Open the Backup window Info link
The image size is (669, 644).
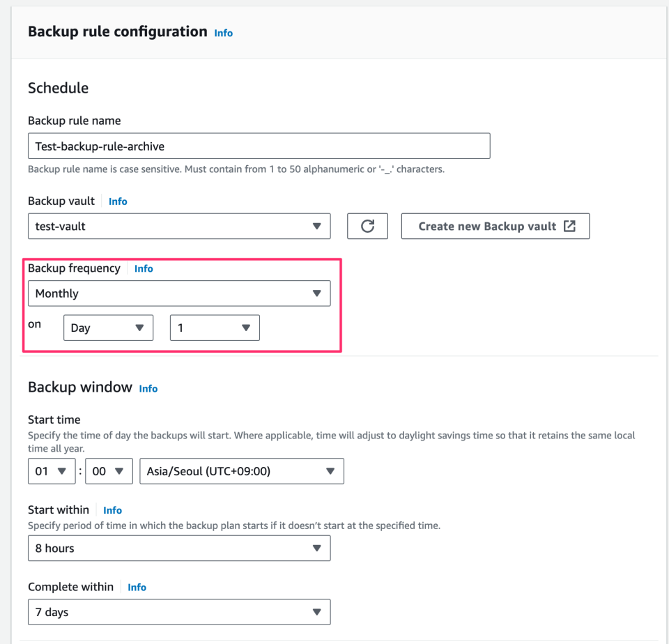coord(148,389)
